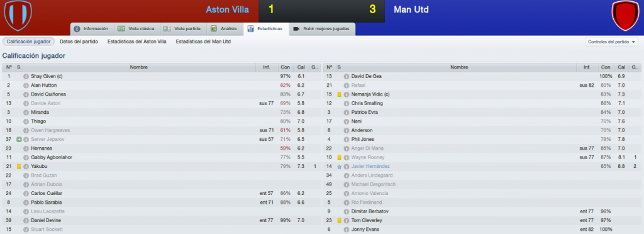The width and height of the screenshot is (644, 234).
Task: Switch to the Vista clásica tab
Action: click(x=136, y=29)
